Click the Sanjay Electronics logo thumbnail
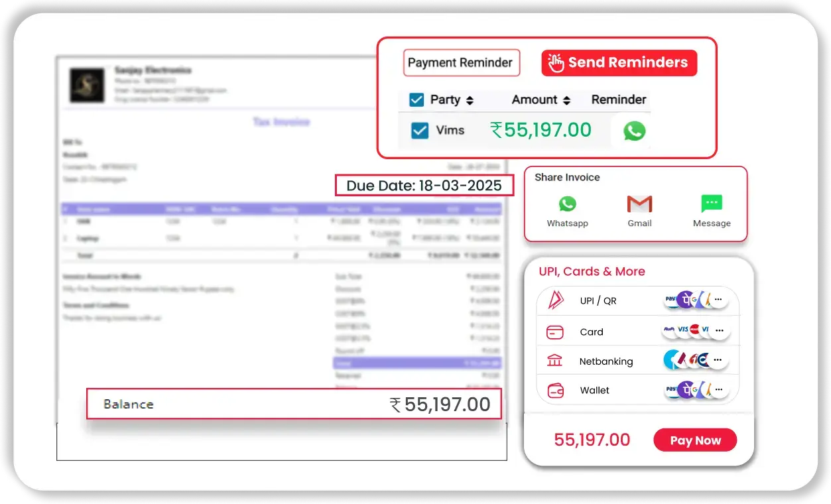 [87, 85]
